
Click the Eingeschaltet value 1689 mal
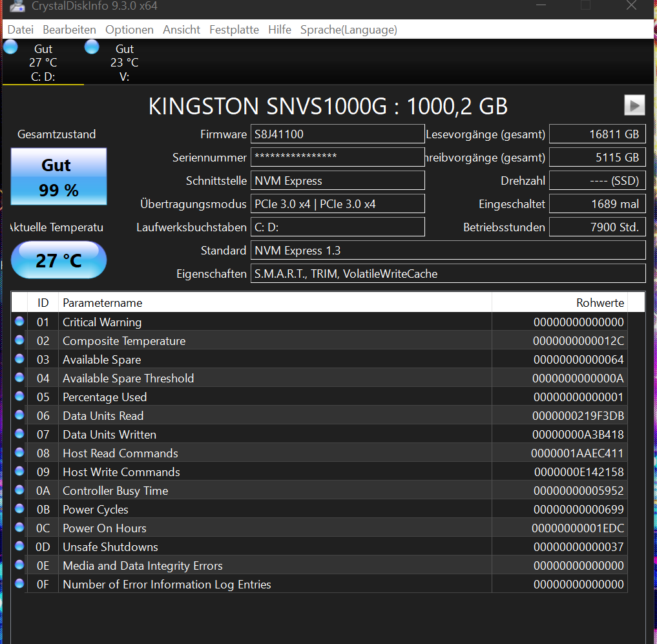(597, 203)
